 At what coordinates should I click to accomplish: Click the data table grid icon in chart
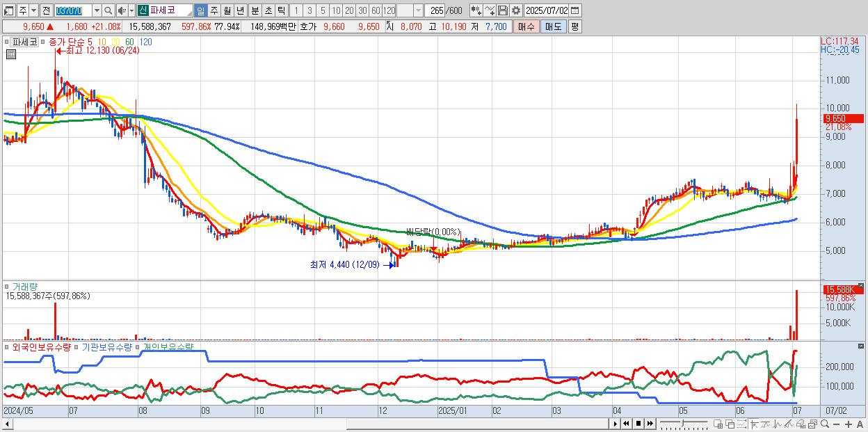[x=10, y=53]
